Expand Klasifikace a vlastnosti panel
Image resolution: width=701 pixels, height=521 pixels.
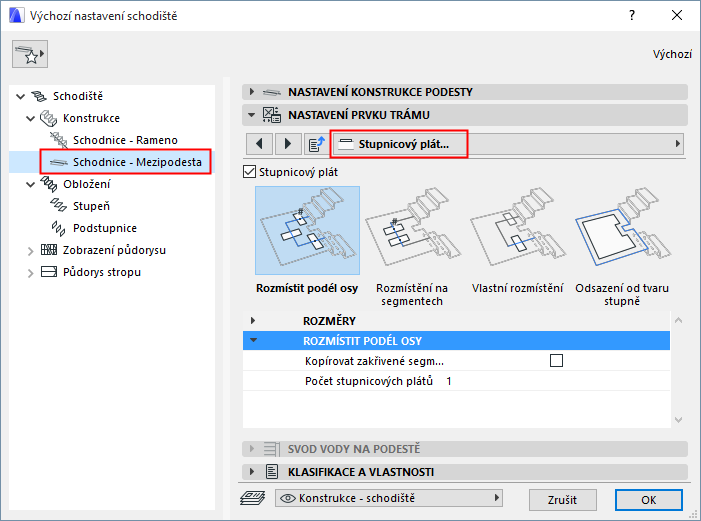[252, 471]
